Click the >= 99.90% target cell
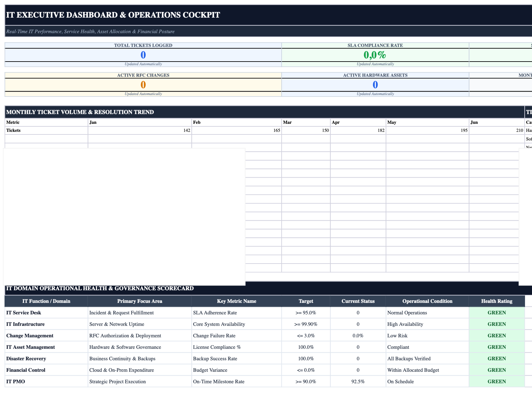 306,324
